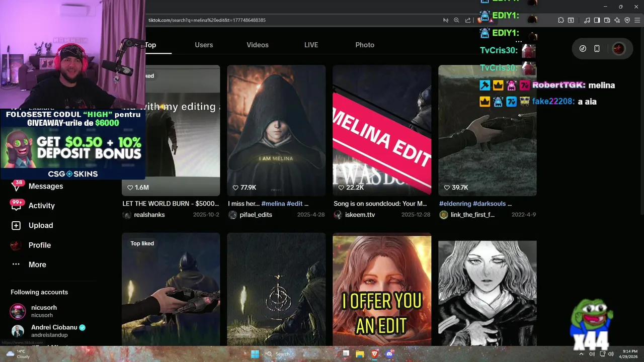Open Brave browser from the taskbar
The width and height of the screenshot is (644, 362).
374,354
